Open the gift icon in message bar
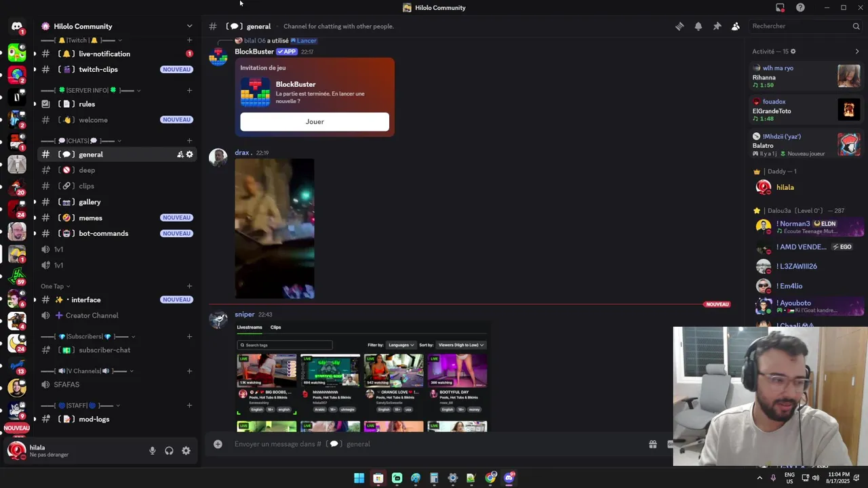The height and width of the screenshot is (488, 868). 652,444
